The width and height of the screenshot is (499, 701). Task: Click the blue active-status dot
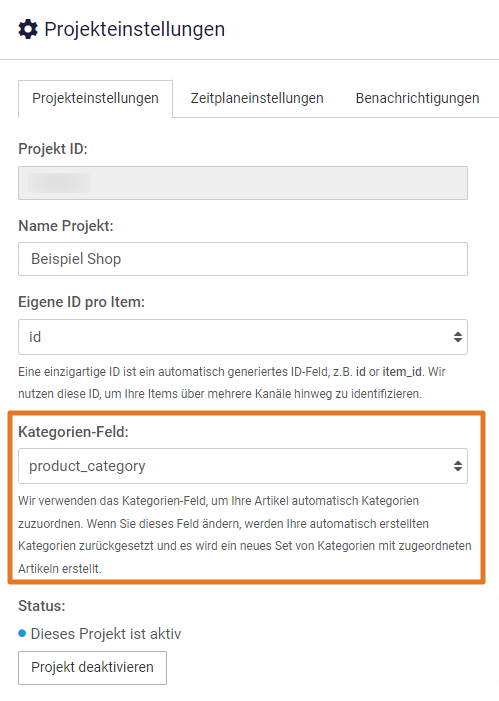22,633
